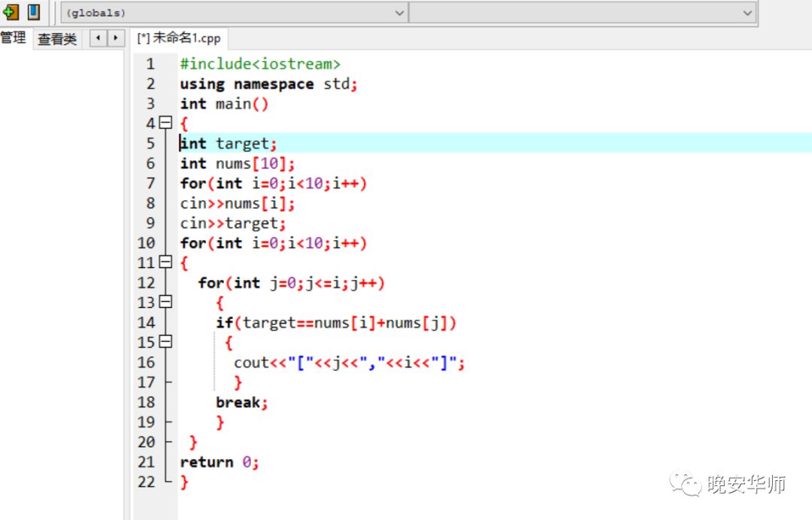Open the empty members dropdown beside (globals)

pos(583,13)
